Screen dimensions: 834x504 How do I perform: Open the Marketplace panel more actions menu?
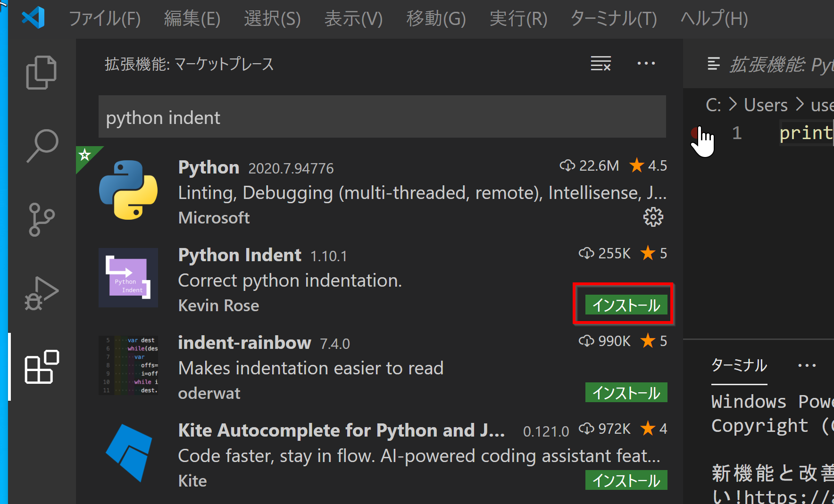[646, 63]
